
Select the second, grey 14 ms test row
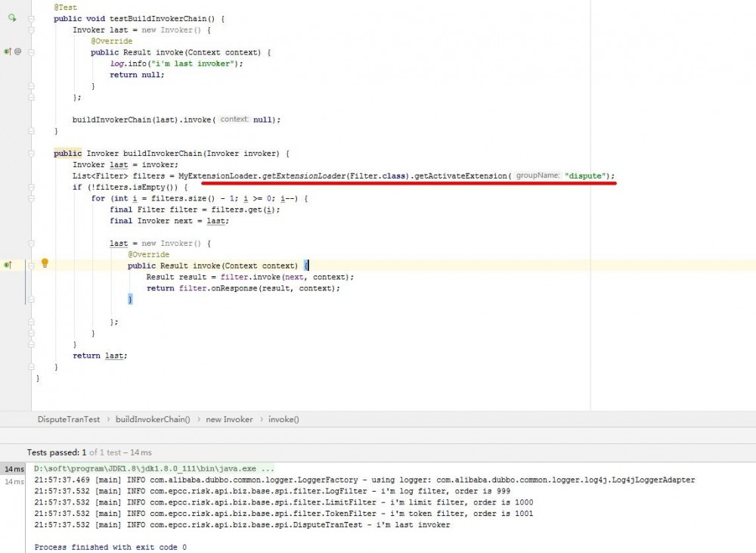pos(14,481)
